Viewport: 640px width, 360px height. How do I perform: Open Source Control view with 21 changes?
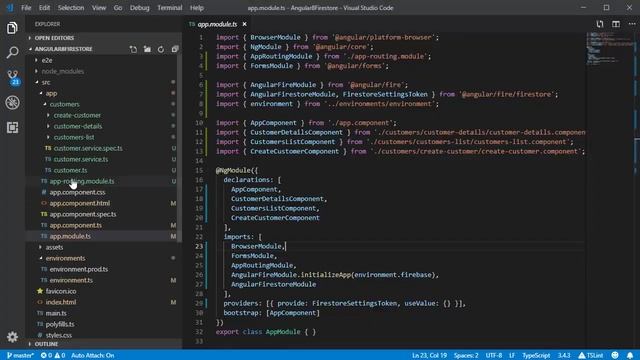(x=13, y=77)
